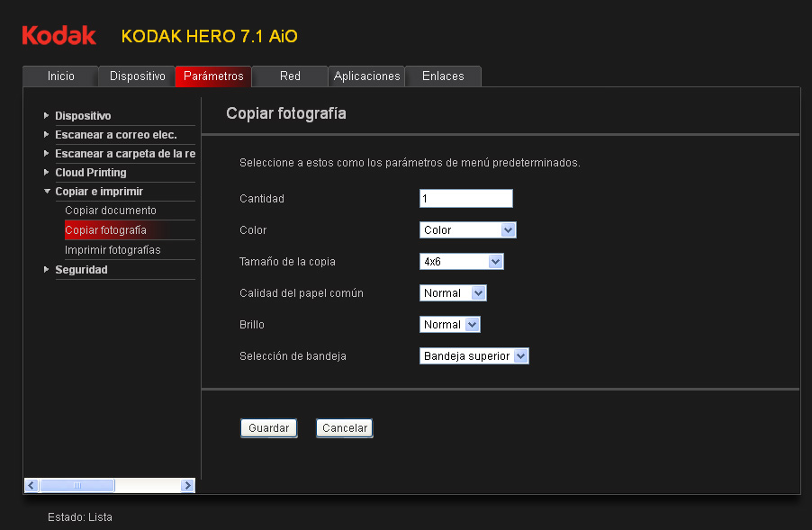
Task: Click the 'KODAK HERO 7.1 AiO' title
Action: [x=209, y=36]
